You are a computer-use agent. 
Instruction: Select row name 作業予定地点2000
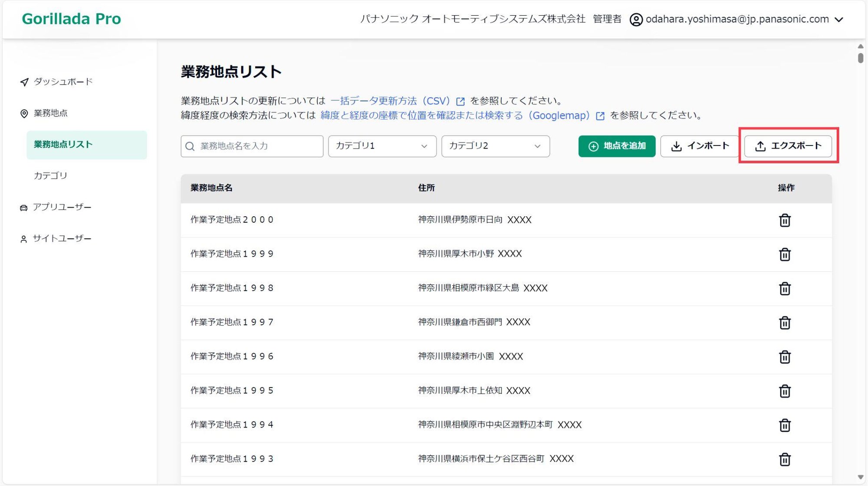[232, 220]
